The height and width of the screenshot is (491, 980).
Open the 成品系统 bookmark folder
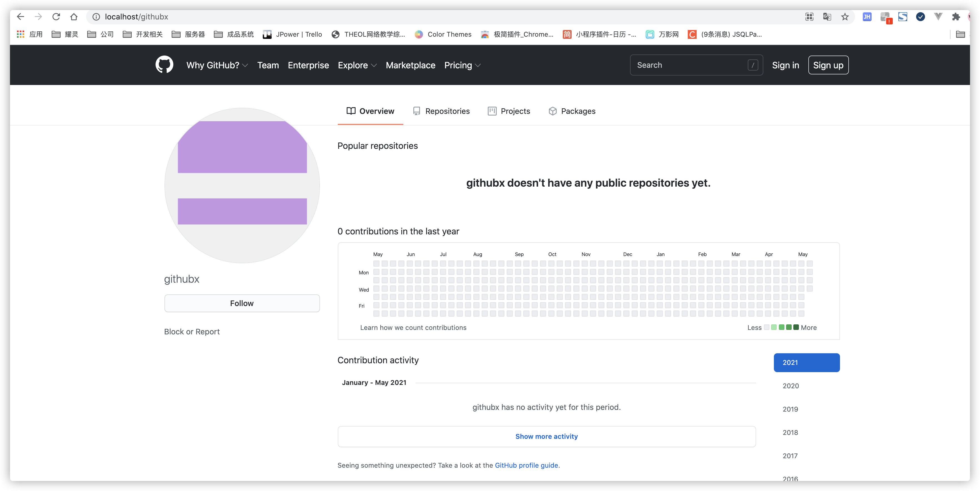pos(234,34)
